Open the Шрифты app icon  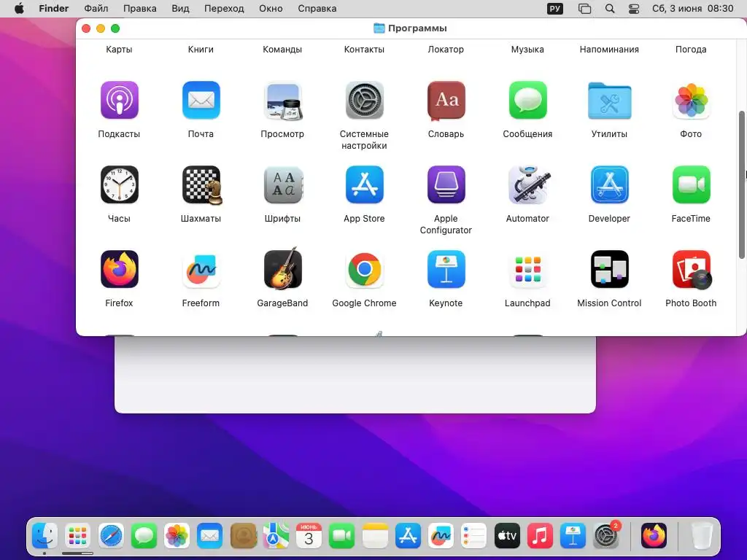click(283, 184)
